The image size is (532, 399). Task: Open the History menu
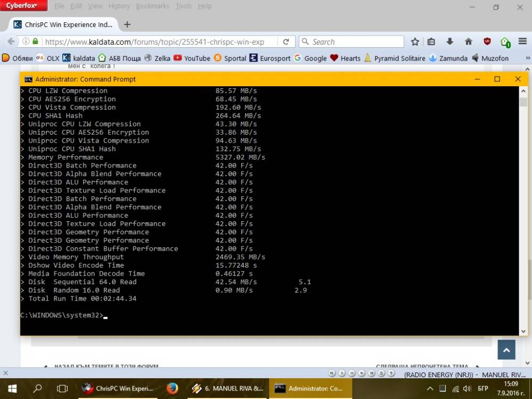(x=119, y=6)
